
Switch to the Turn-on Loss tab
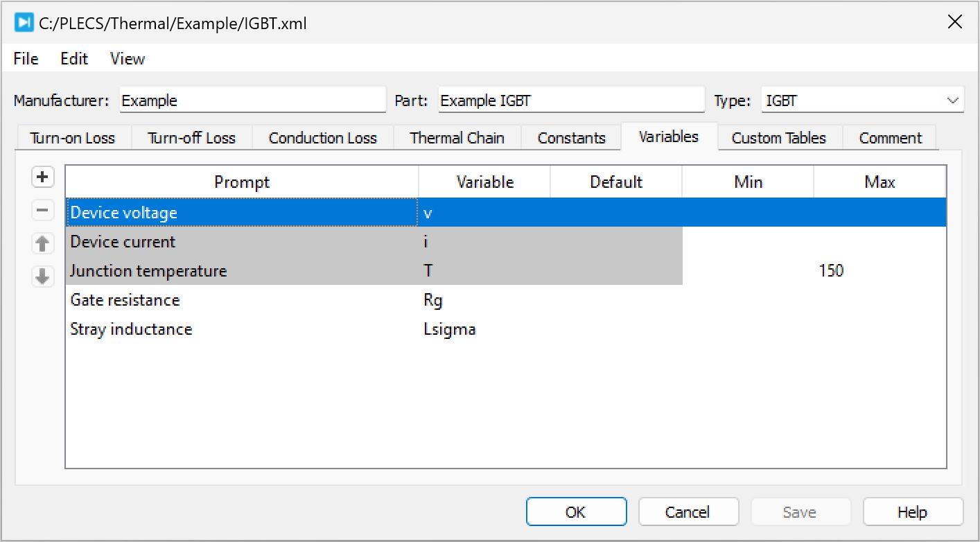[73, 138]
